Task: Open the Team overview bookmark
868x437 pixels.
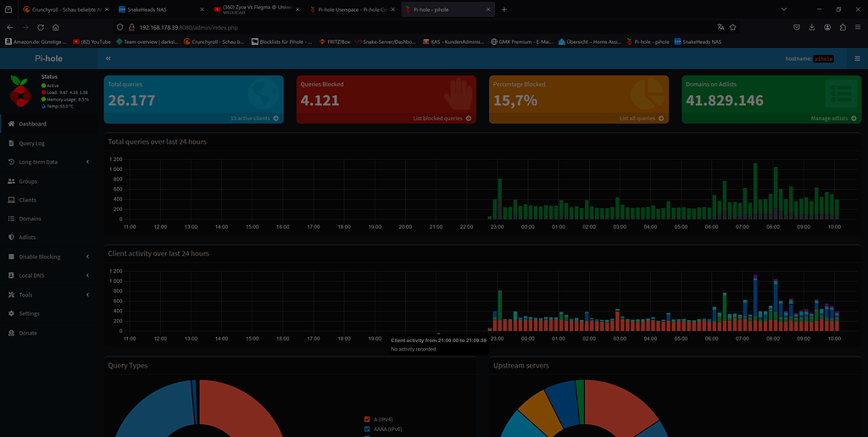Action: (147, 41)
